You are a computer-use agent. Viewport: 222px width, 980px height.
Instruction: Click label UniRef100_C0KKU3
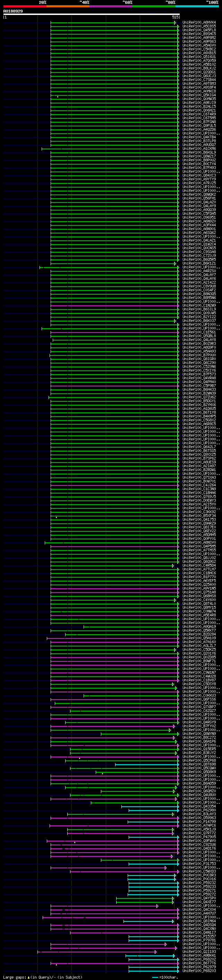point(199,695)
